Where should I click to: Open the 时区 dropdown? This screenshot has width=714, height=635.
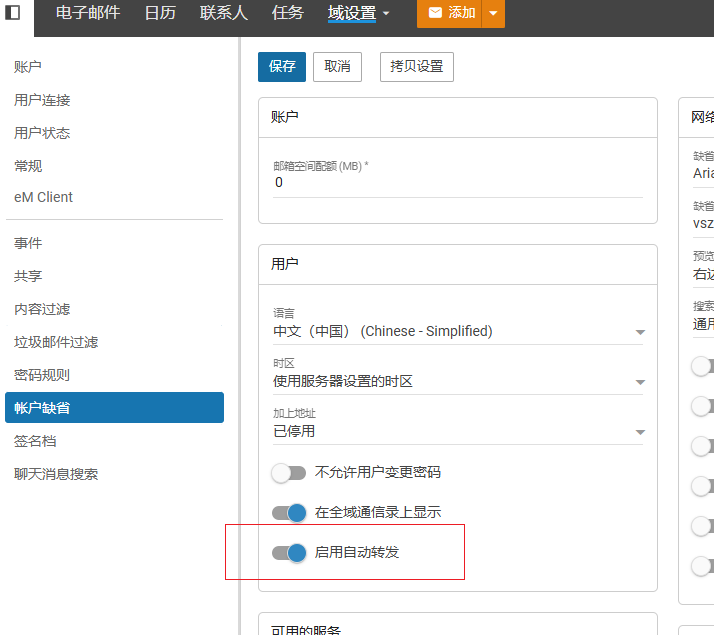pyautogui.click(x=458, y=381)
